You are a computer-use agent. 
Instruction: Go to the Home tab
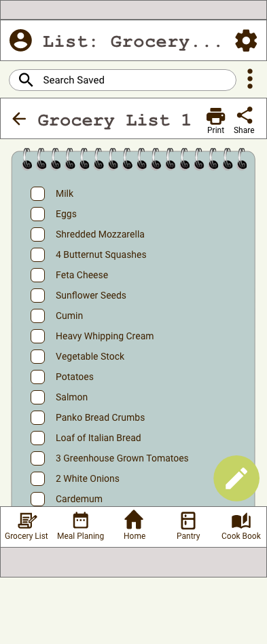click(134, 525)
